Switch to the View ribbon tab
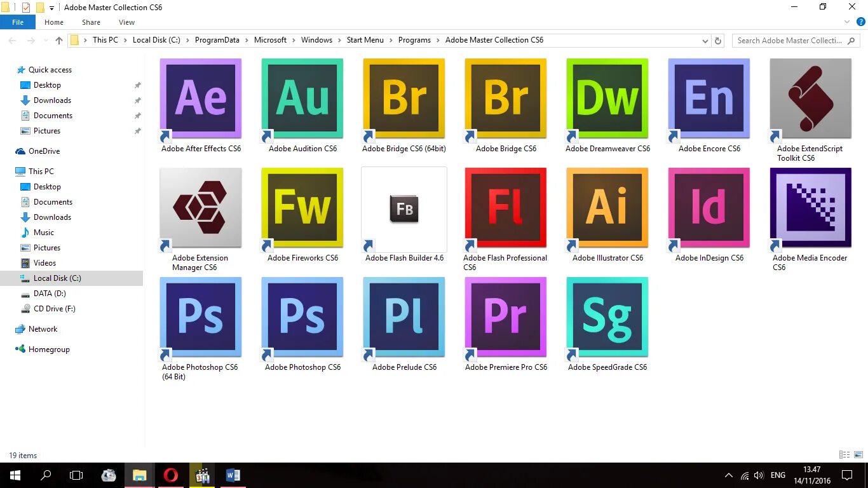Image resolution: width=868 pixels, height=488 pixels. 126,22
